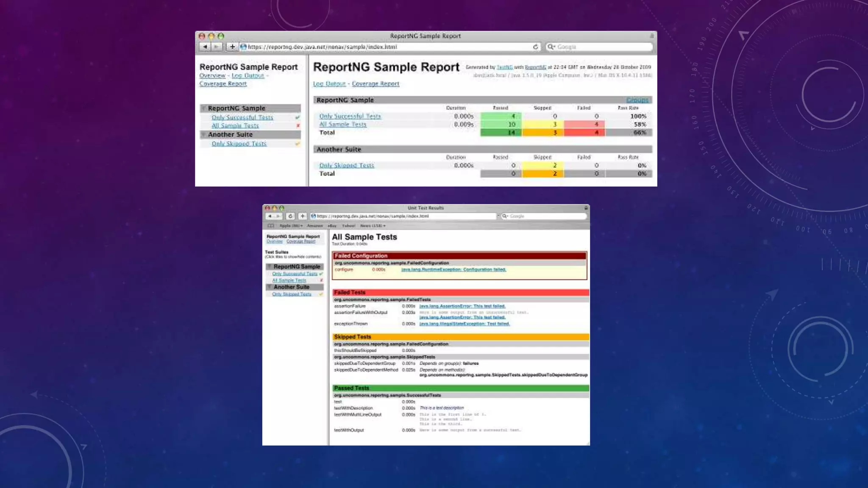Click Back arrow in ReportNG Sample Report window
This screenshot has height=488, width=868.
click(x=205, y=47)
